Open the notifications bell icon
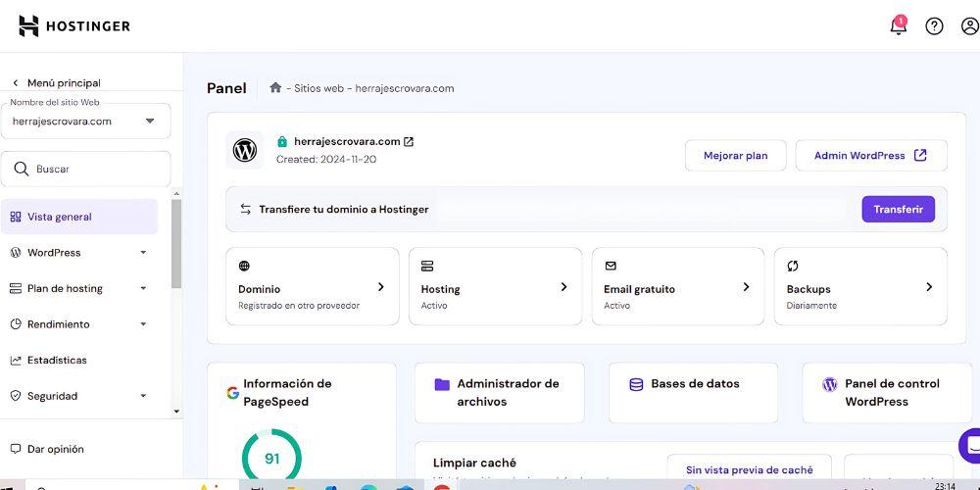This screenshot has width=980, height=490. tap(898, 26)
